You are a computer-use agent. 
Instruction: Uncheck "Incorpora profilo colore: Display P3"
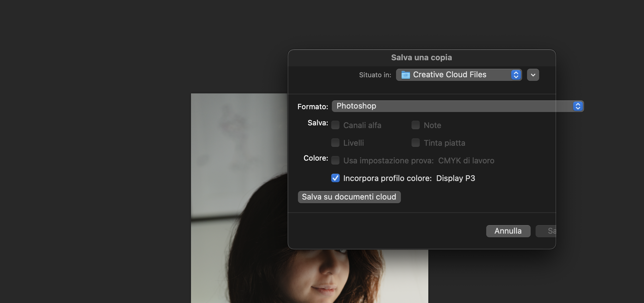click(335, 178)
